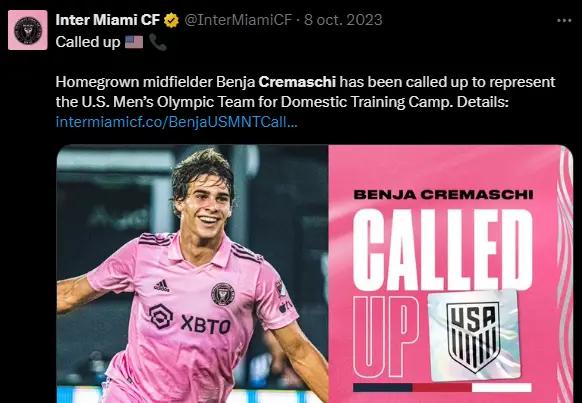Open the more options three-dot menu
This screenshot has height=403, width=582.
(564, 21)
